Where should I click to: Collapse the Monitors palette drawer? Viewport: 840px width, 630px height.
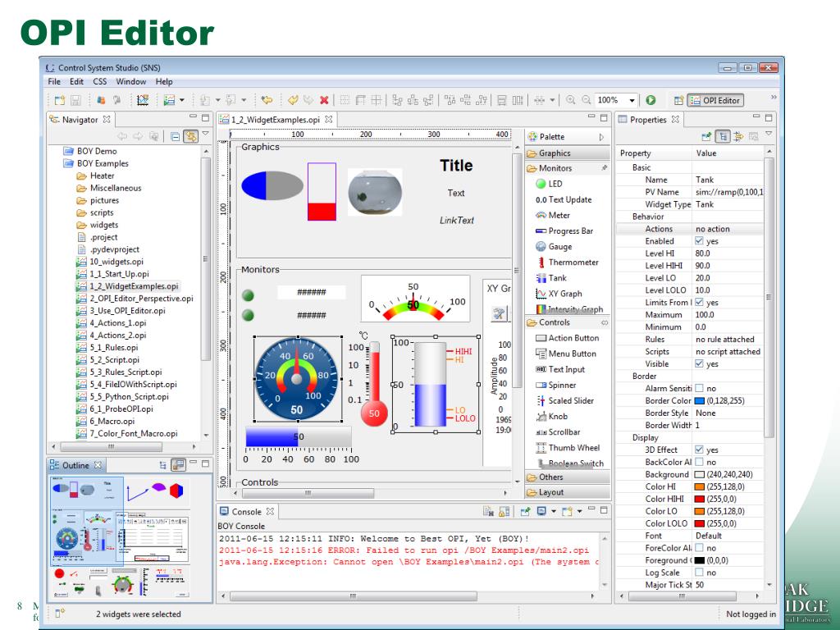[x=568, y=168]
